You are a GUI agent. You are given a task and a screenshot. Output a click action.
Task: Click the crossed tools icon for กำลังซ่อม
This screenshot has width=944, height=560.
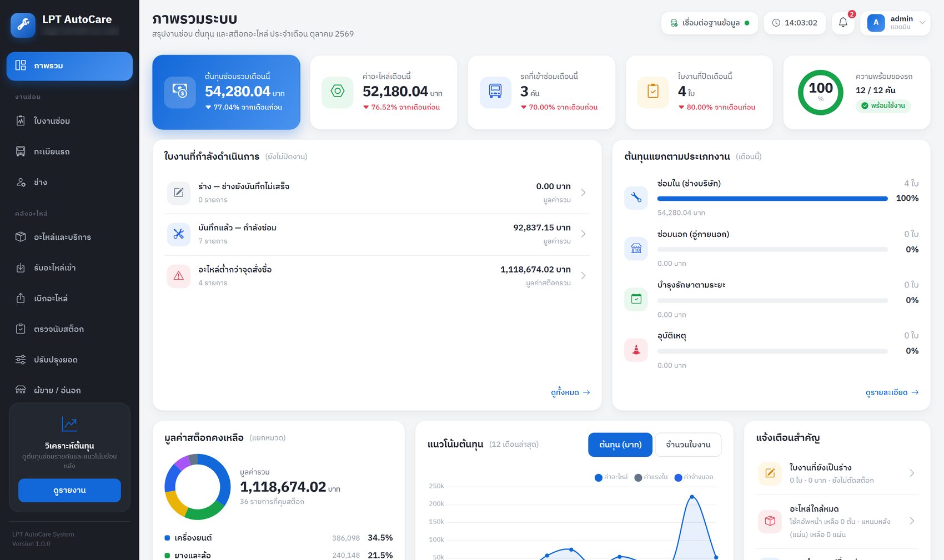coord(179,234)
